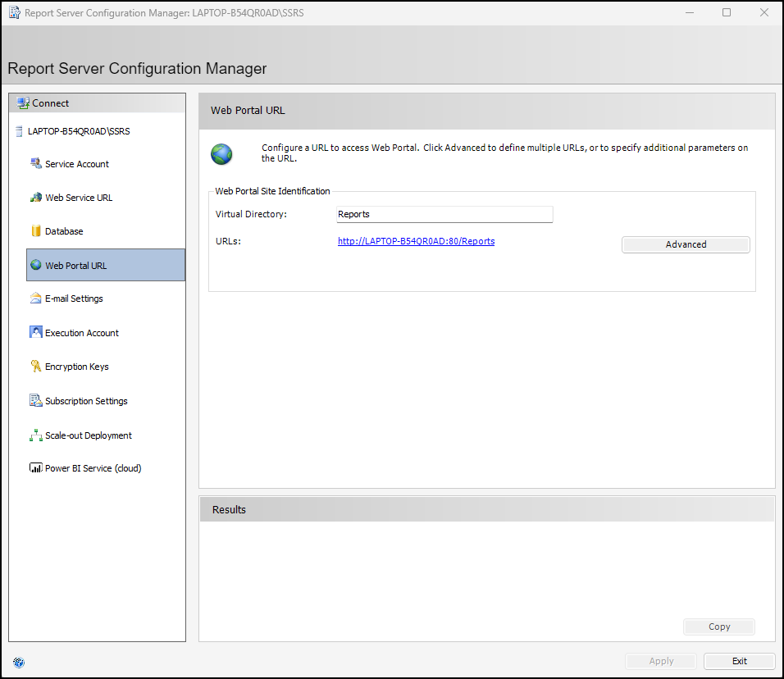
Task: Click the help icon at bottom left
Action: [19, 663]
